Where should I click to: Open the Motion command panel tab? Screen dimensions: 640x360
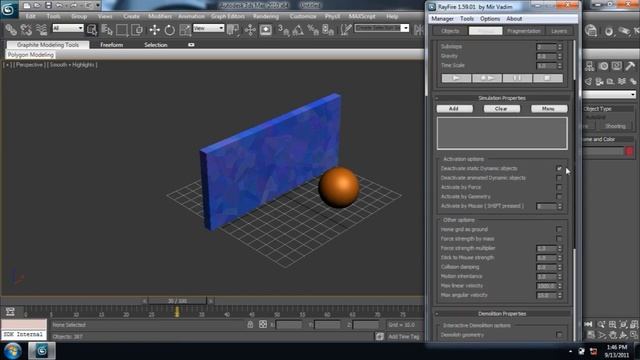click(x=603, y=66)
